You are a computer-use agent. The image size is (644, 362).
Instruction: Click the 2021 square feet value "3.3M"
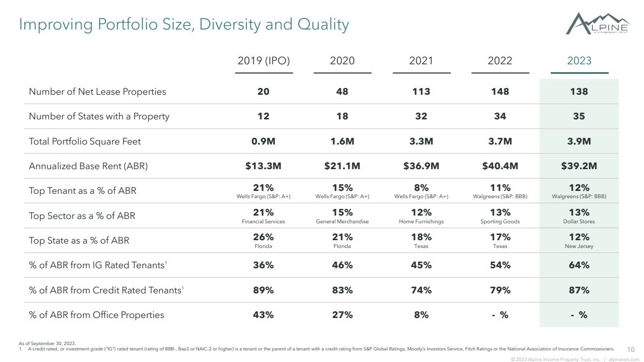pos(421,142)
